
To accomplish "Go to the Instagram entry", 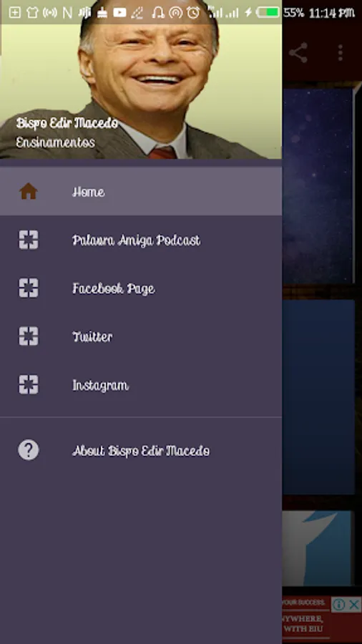I will (x=141, y=385).
